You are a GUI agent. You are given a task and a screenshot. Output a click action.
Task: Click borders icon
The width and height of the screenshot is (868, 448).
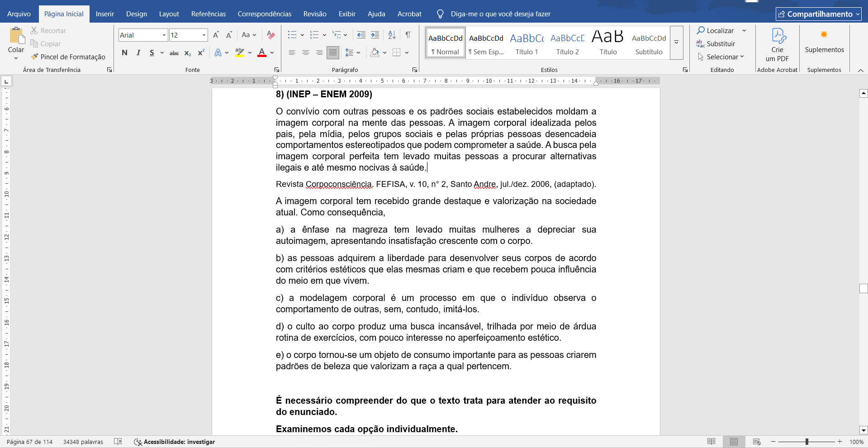pyautogui.click(x=397, y=53)
